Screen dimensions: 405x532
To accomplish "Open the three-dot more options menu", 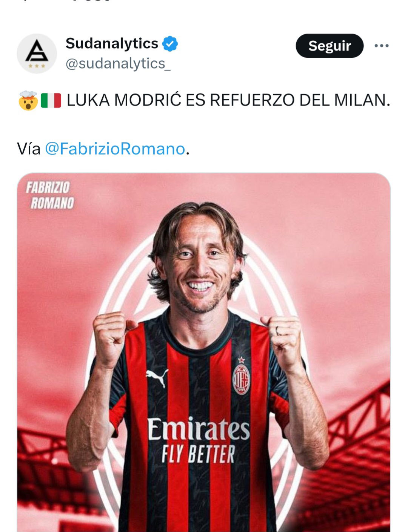I will (x=381, y=46).
